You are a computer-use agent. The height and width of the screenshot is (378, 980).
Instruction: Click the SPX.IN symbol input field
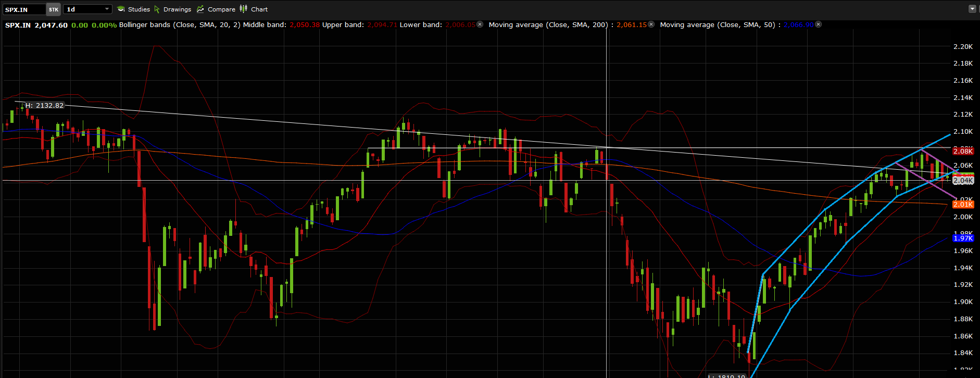[24, 9]
